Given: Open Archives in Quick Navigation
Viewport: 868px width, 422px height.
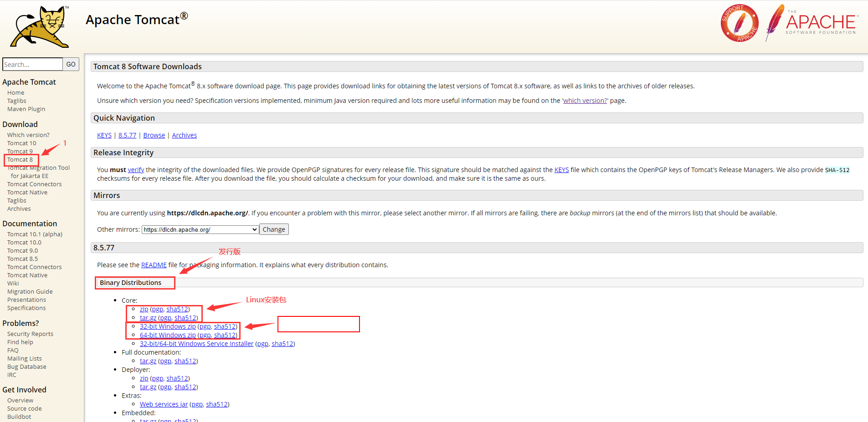Looking at the screenshot, I should point(185,135).
